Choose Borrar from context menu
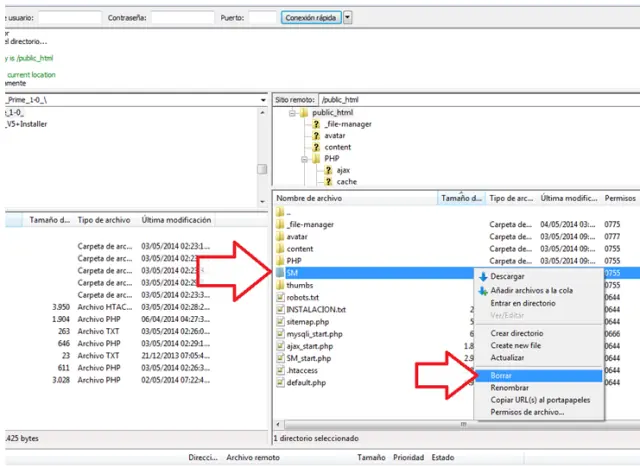The width and height of the screenshot is (640, 467). [539, 376]
